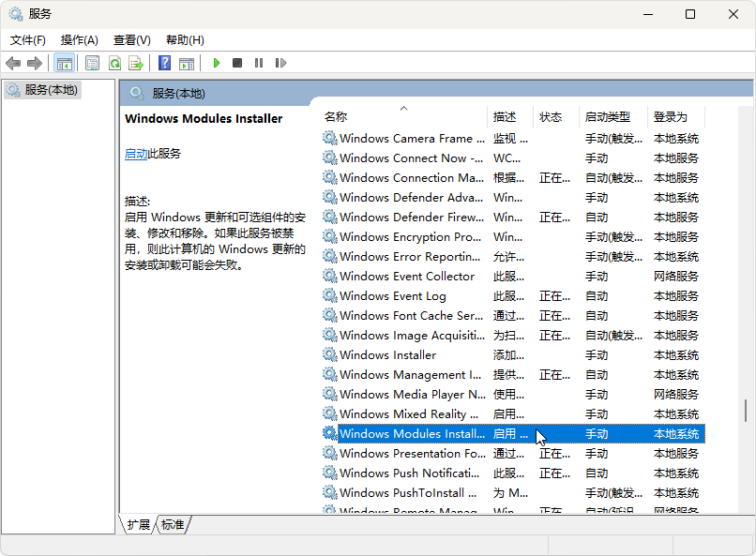Sort the list by the 名称 column header
Viewport: 756px width, 556px height.
tap(336, 117)
